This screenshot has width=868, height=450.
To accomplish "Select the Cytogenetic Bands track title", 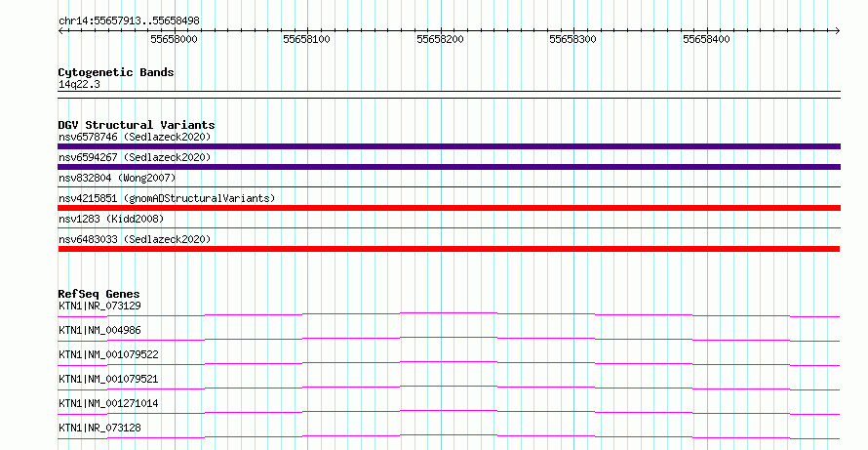I will click(116, 72).
